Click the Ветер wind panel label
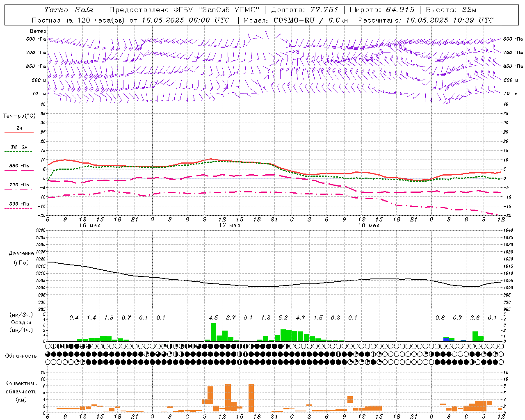The width and height of the screenshot is (525, 420). [38, 31]
